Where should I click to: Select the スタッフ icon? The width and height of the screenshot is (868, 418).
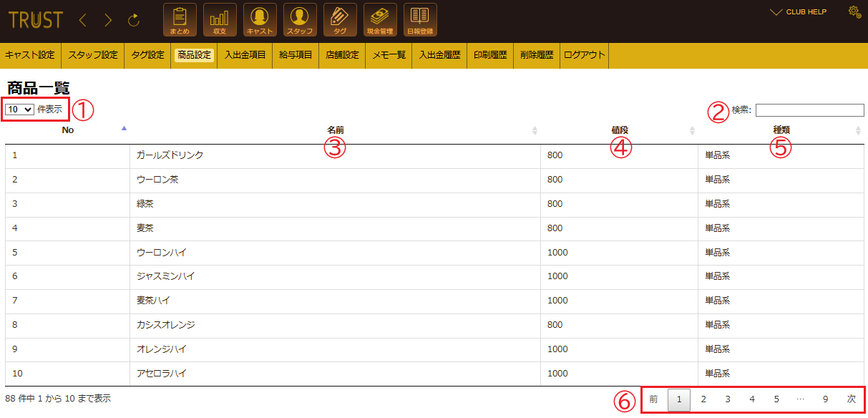point(300,20)
